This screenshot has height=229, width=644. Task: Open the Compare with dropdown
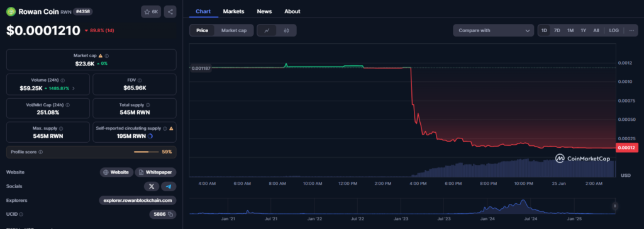coord(493,30)
